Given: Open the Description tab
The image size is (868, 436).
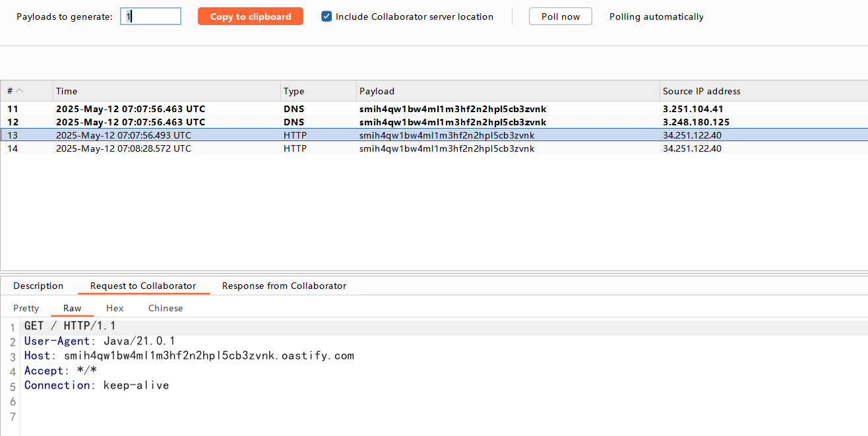Looking at the screenshot, I should pos(38,286).
